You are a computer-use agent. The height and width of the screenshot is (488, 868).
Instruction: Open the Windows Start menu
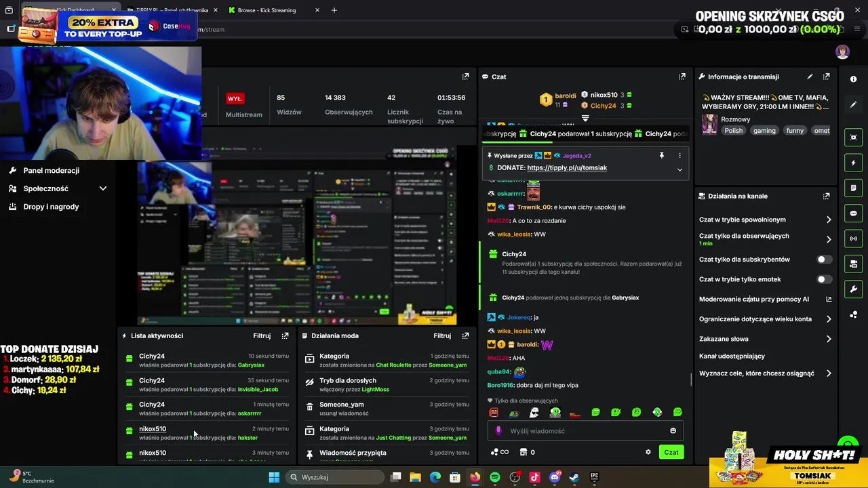click(274, 477)
